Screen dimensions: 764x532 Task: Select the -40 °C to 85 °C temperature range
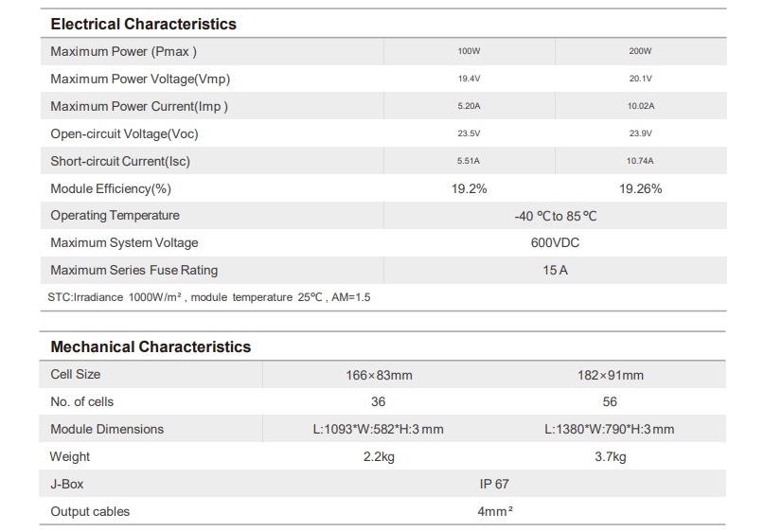[x=556, y=216]
